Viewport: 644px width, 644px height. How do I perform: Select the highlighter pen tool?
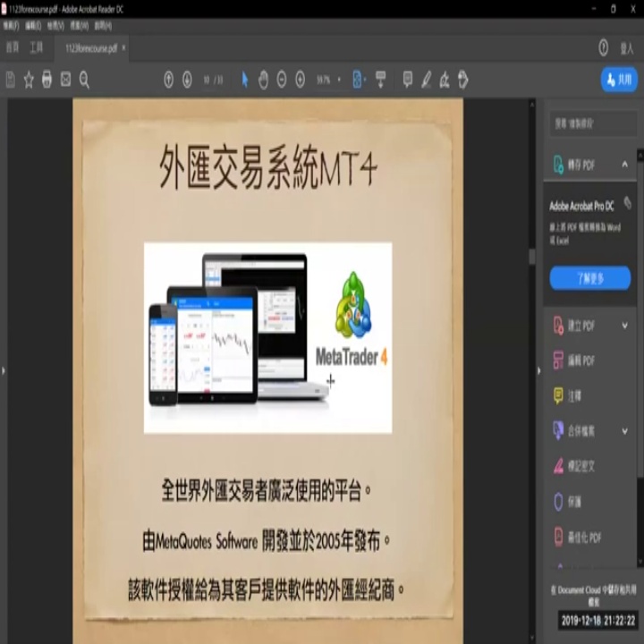[426, 80]
